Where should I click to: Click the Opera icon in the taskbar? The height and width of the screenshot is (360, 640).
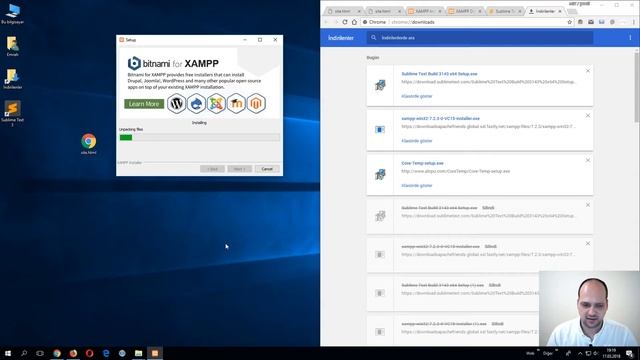(x=89, y=353)
